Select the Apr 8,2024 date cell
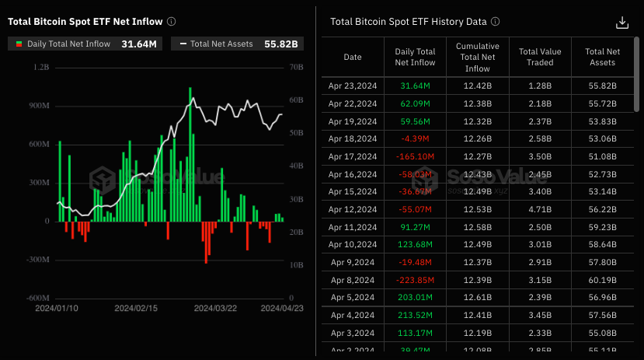The image size is (644, 360). click(x=353, y=280)
